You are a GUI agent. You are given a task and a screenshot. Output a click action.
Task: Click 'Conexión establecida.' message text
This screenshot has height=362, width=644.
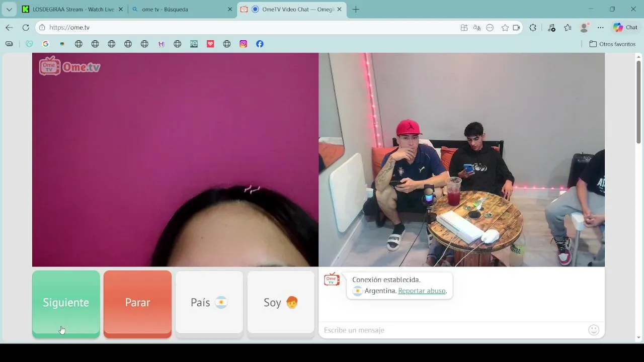pyautogui.click(x=386, y=280)
